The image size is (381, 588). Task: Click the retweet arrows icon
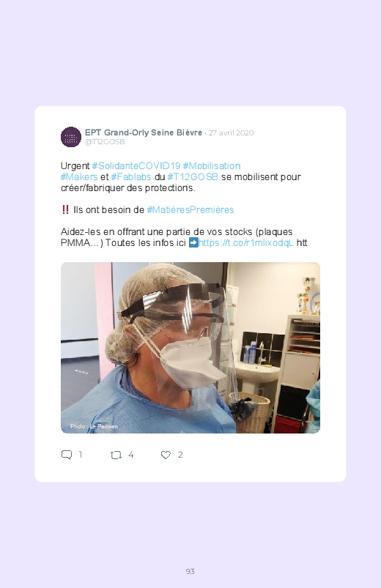[x=116, y=455]
